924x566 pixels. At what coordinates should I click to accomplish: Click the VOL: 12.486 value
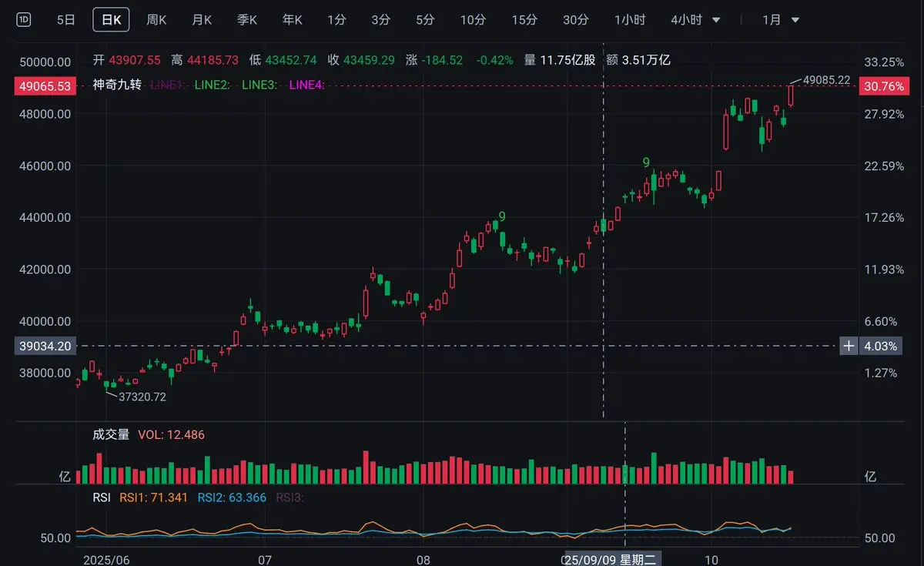point(171,434)
